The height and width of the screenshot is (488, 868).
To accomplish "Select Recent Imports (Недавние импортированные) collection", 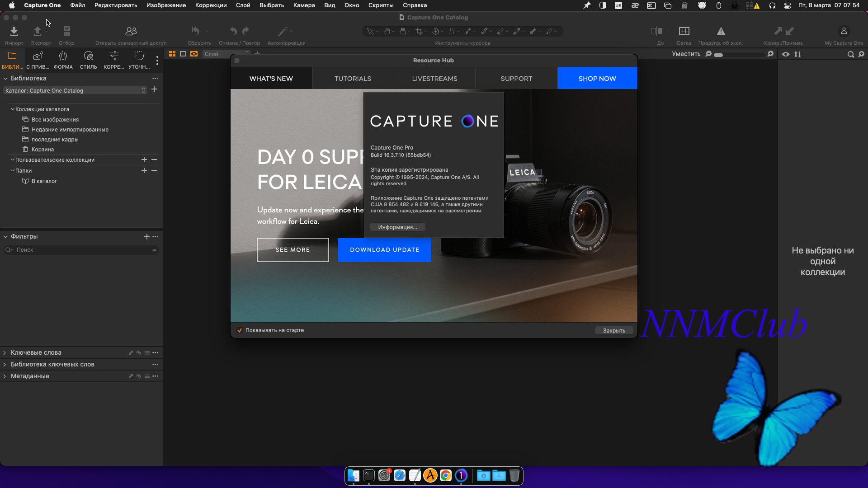I will click(x=70, y=129).
